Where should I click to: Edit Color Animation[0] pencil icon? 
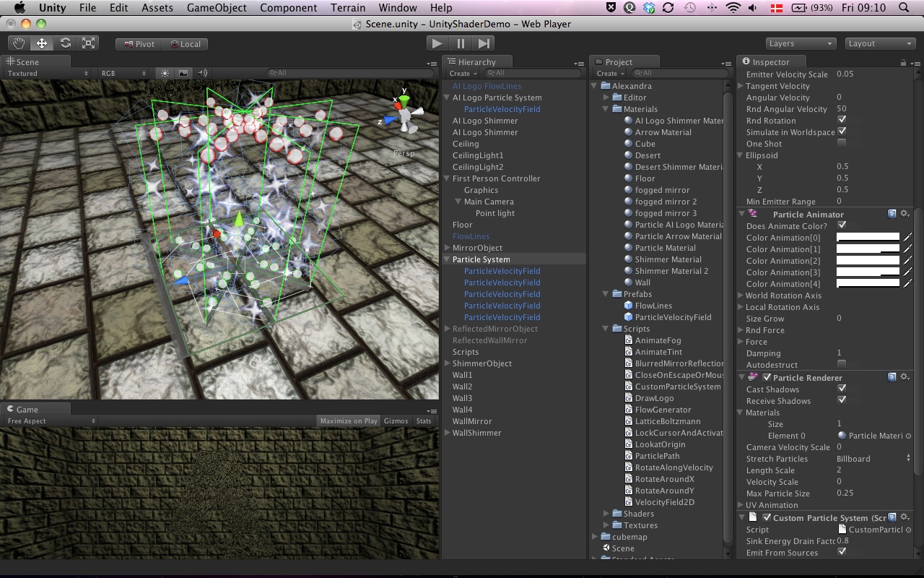tap(907, 237)
